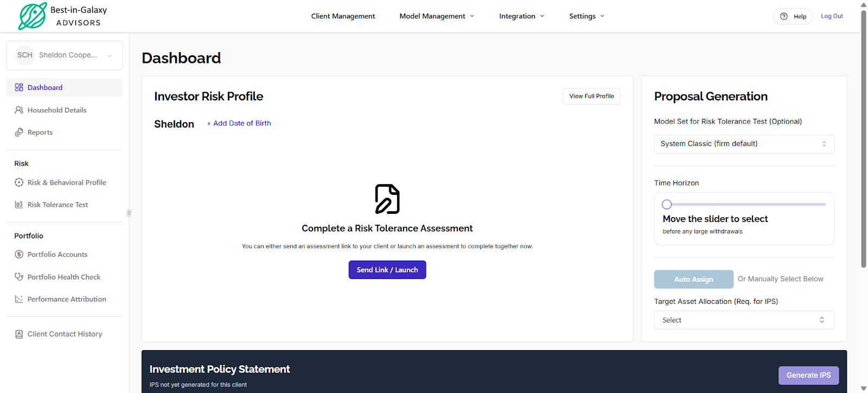Click the SCH client avatar badge
868x393 pixels.
coord(25,55)
